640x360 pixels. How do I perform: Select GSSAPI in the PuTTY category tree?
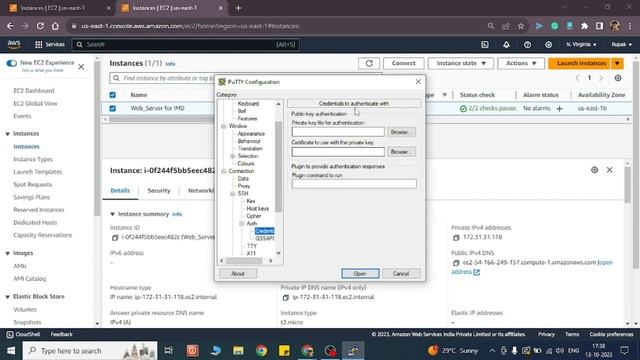point(264,238)
